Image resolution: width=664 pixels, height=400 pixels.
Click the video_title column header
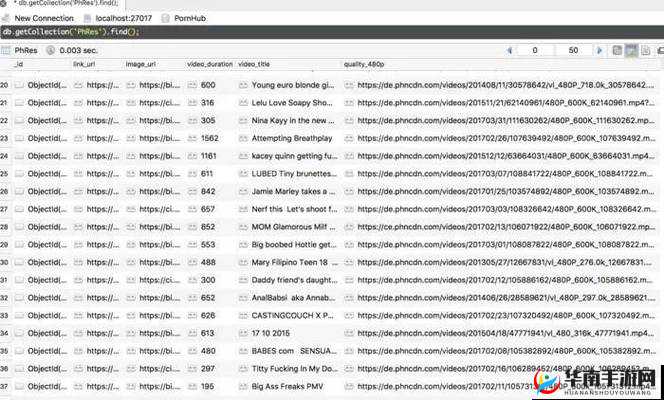pos(254,64)
